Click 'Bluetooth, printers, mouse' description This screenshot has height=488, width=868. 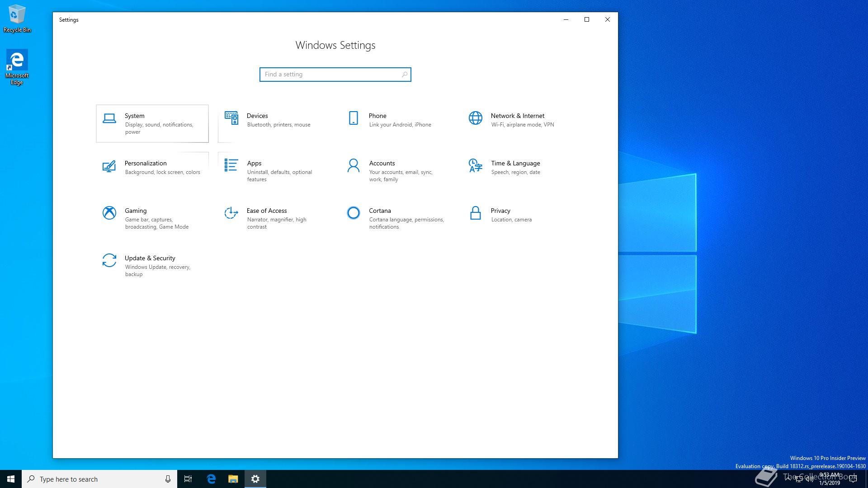tap(278, 125)
